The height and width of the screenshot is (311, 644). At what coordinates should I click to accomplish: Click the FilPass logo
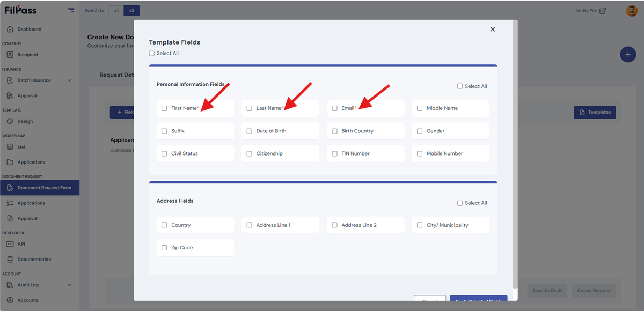click(x=21, y=10)
